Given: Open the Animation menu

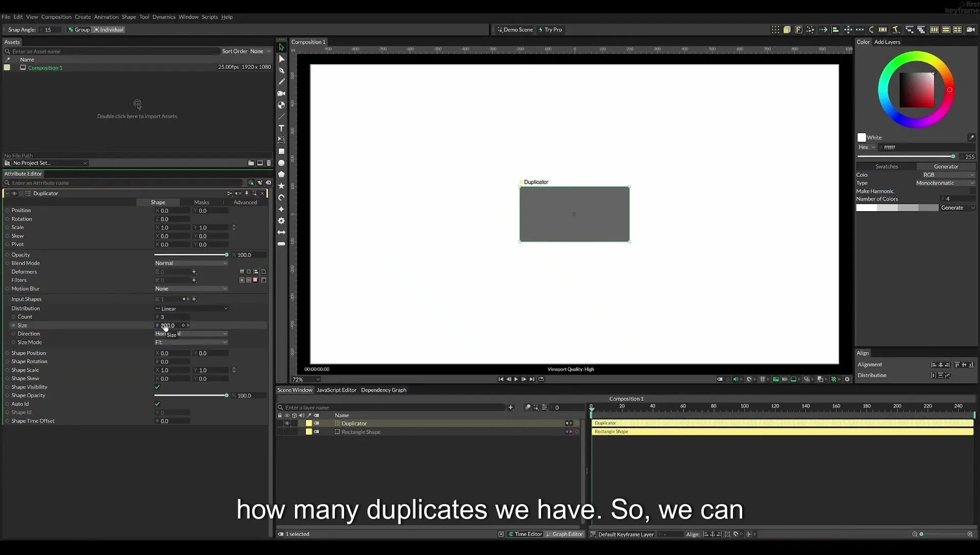Looking at the screenshot, I should 106,17.
